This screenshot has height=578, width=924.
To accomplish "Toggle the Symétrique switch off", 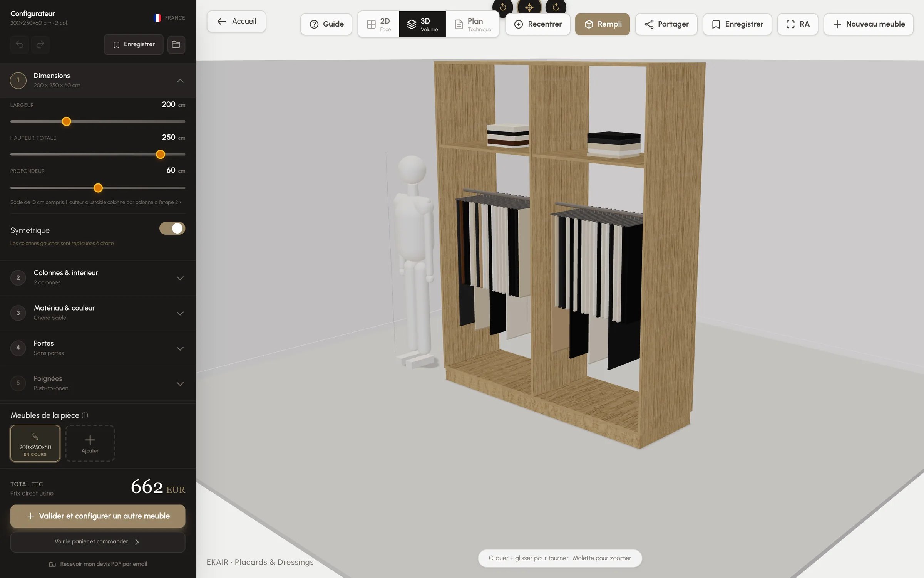I will [x=172, y=229].
